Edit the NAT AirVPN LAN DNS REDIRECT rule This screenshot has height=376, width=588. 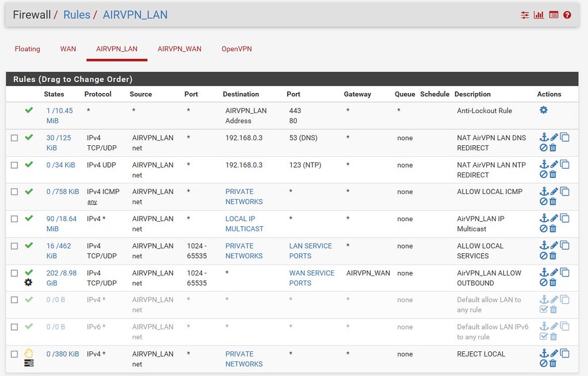pyautogui.click(x=554, y=137)
